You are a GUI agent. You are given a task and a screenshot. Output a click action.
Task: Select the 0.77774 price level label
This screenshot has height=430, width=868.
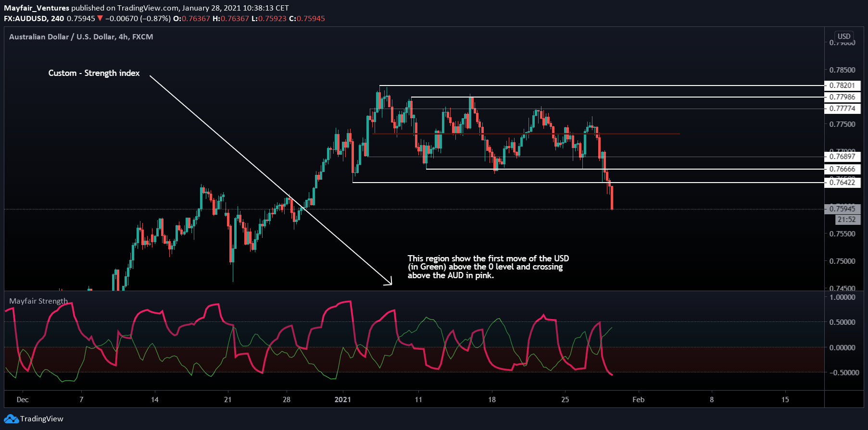pos(842,109)
